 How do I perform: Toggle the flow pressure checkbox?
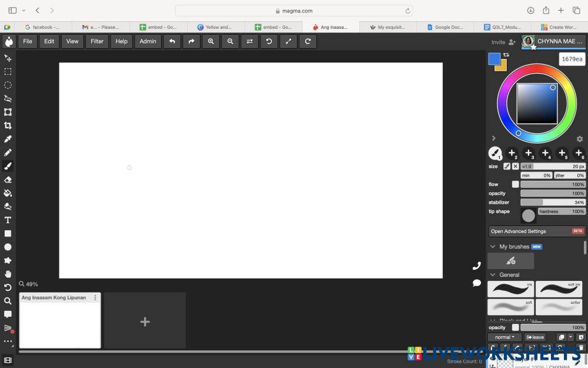click(515, 184)
